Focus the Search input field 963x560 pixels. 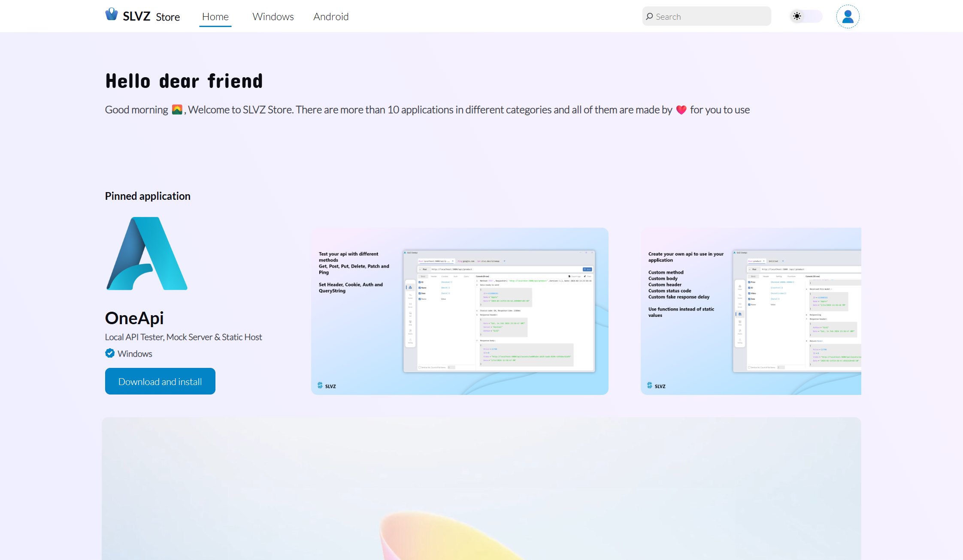(x=706, y=17)
